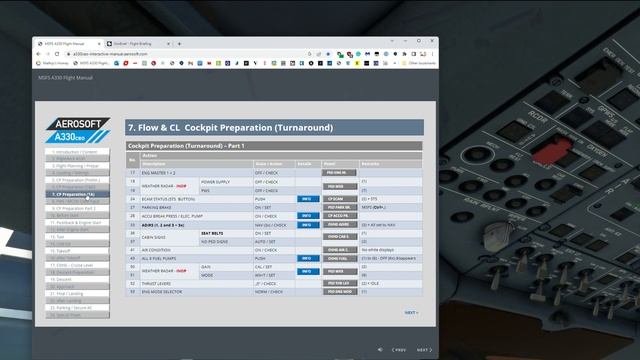Click panel button for WEATHER RADAR power supply
The height and width of the screenshot is (360, 640).
tap(340, 187)
